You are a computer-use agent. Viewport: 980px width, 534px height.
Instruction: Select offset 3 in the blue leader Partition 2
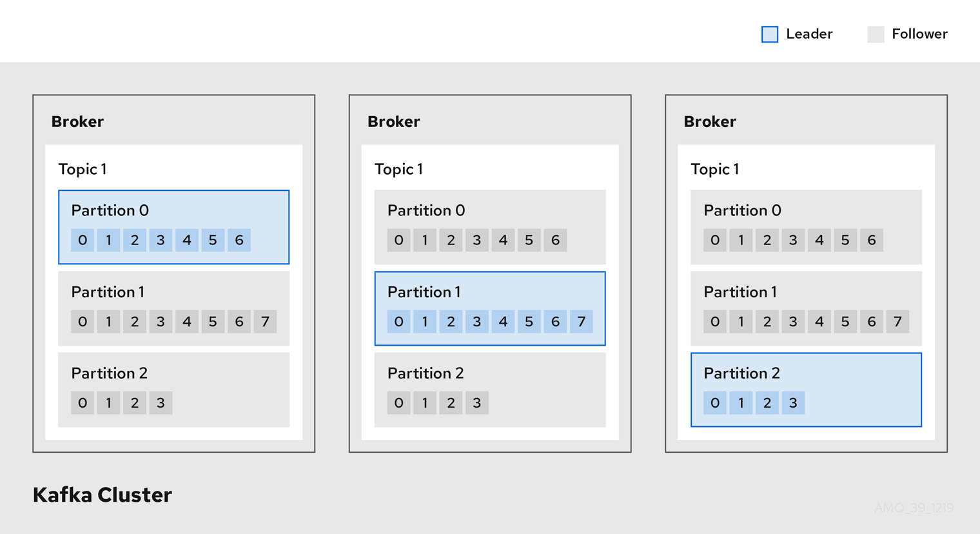(793, 403)
